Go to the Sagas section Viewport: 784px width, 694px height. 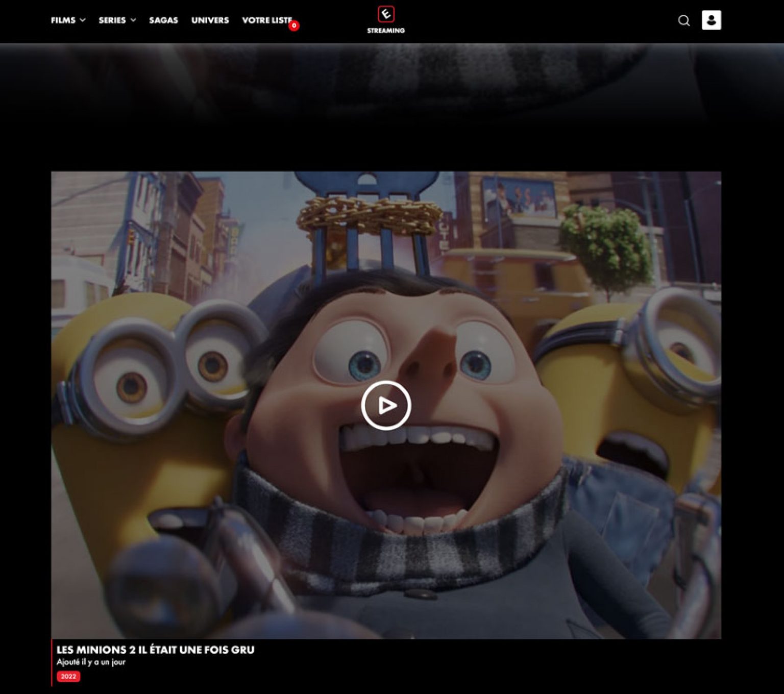163,20
